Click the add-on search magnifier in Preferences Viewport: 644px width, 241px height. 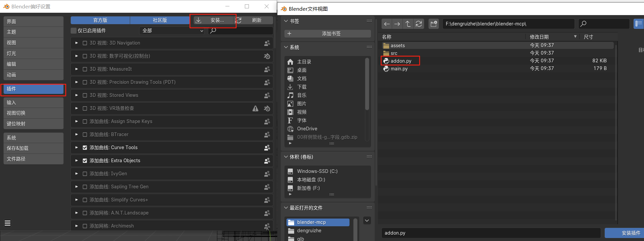coord(213,31)
